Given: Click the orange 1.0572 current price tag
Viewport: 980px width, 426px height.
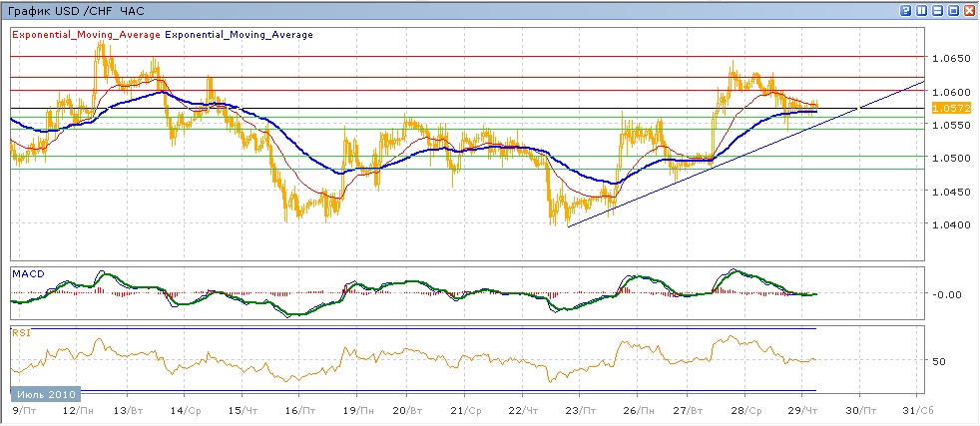Looking at the screenshot, I should pos(944,108).
